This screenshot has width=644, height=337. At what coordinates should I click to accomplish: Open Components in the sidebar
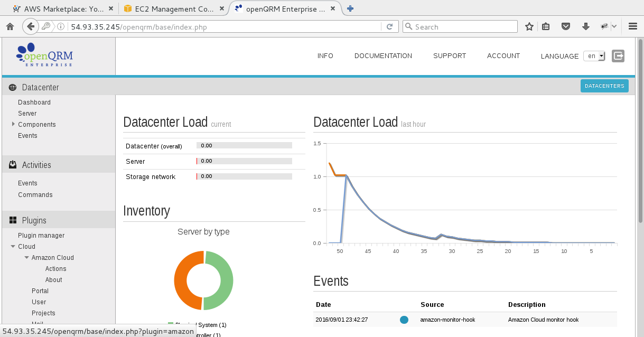pyautogui.click(x=37, y=124)
